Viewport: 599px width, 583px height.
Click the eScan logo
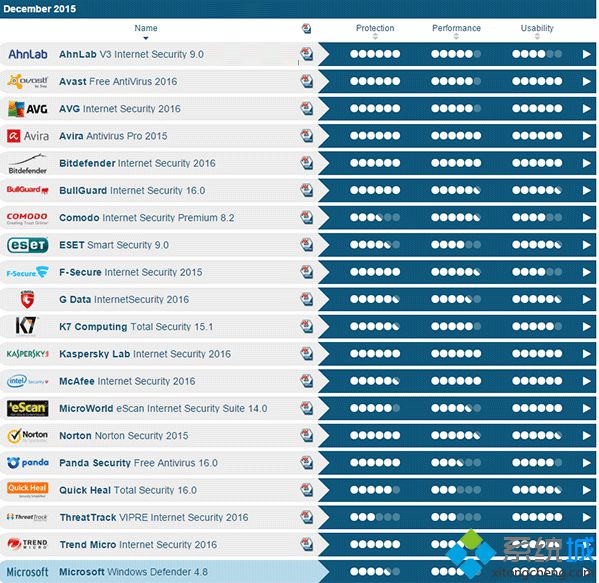[x=28, y=408]
